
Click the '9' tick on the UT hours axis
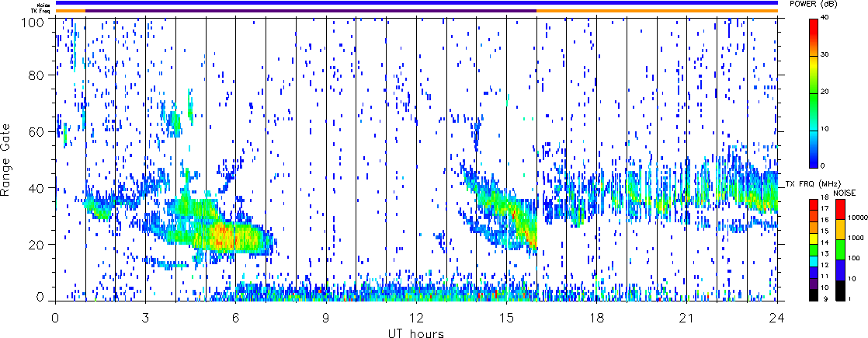tap(326, 317)
